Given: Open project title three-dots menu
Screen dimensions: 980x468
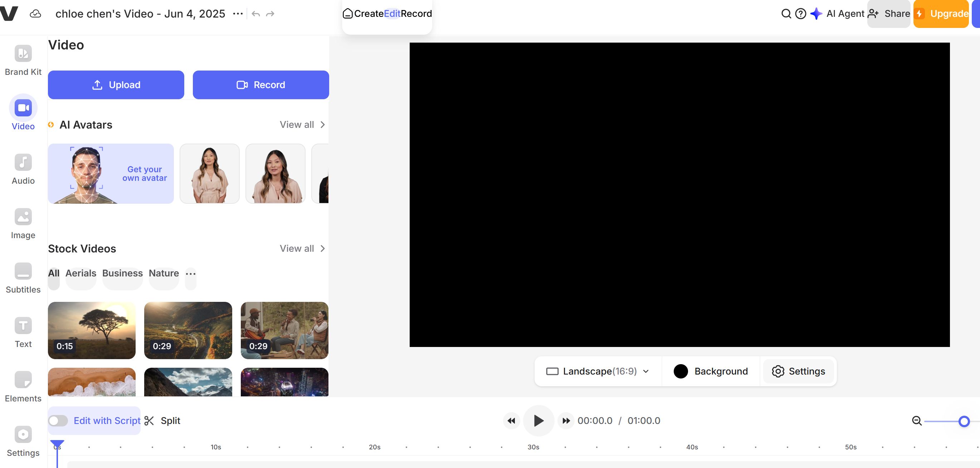Looking at the screenshot, I should click(x=238, y=14).
